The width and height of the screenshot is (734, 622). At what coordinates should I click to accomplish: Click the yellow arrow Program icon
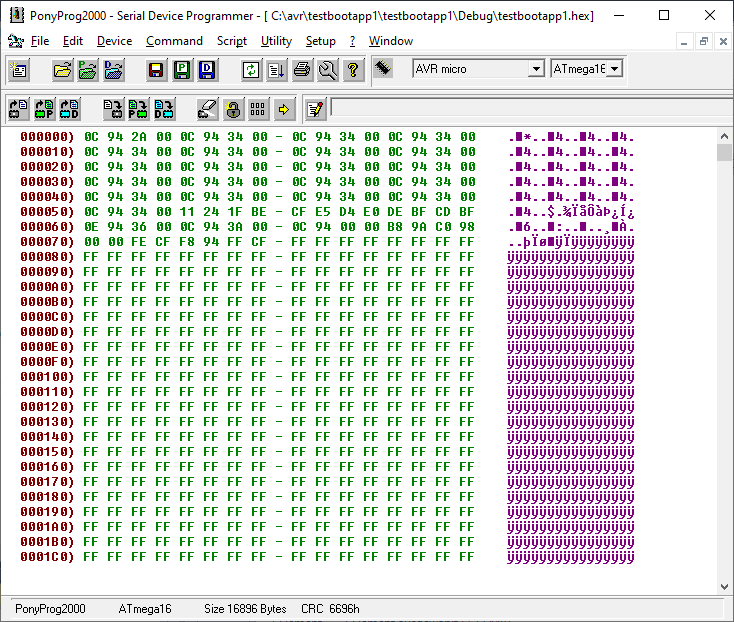tap(284, 110)
